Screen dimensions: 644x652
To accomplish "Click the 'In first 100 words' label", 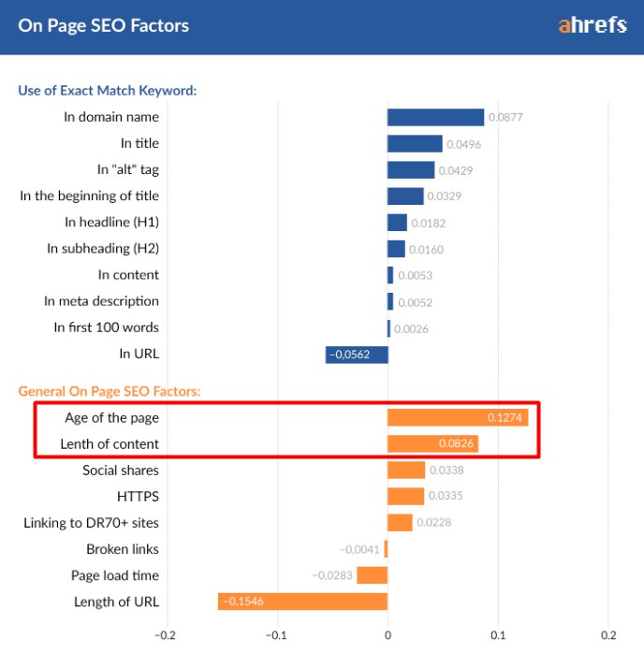I will pyautogui.click(x=107, y=327).
